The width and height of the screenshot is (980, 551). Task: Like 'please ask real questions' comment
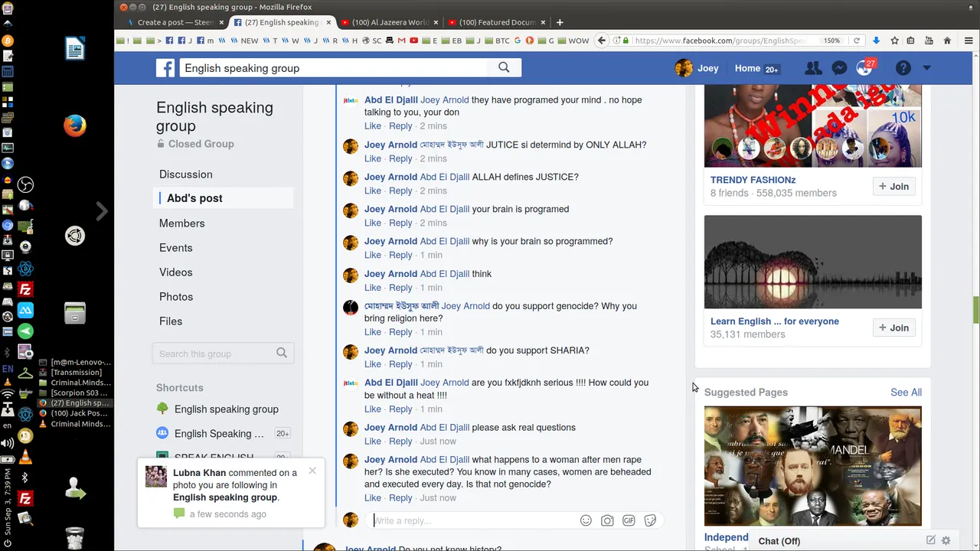(373, 441)
